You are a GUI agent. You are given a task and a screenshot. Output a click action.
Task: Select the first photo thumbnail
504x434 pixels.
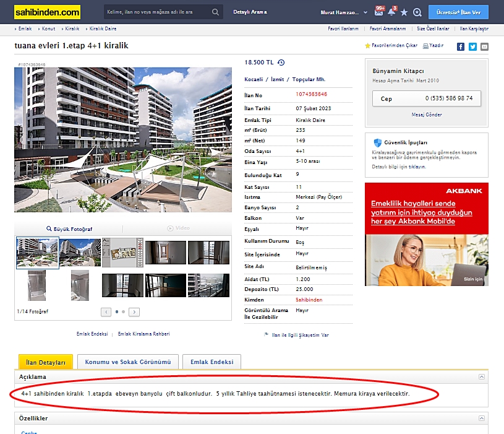tap(38, 253)
